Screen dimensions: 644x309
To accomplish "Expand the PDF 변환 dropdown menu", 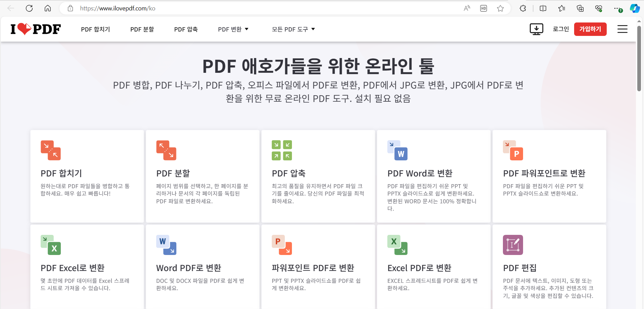I will 233,29.
